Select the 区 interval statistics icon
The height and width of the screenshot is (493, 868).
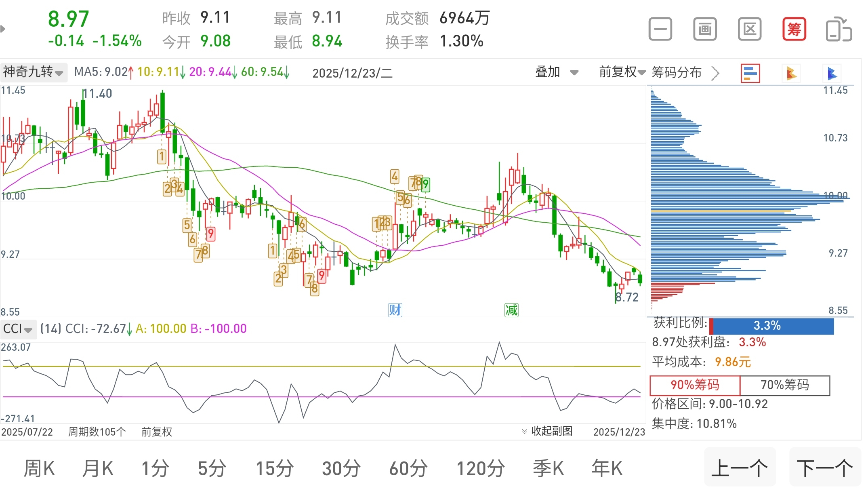point(749,29)
